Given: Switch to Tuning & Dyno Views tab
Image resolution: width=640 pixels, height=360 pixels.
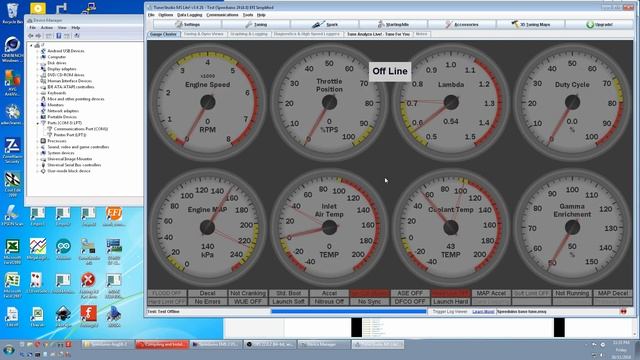Looking at the screenshot, I should [204, 34].
